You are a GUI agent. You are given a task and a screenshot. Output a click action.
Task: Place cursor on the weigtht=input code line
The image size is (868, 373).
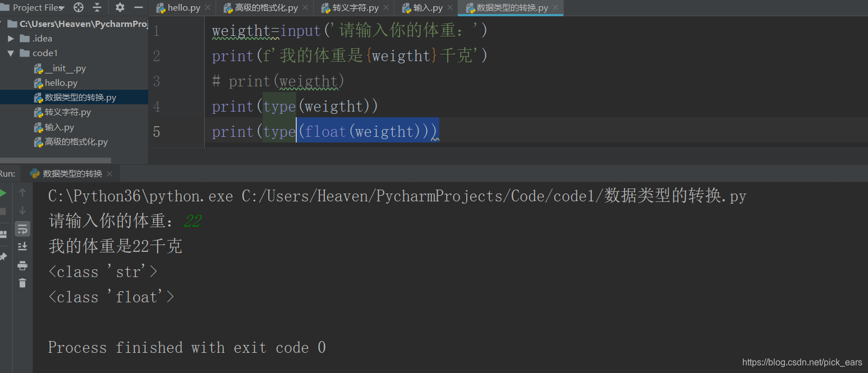click(x=350, y=30)
